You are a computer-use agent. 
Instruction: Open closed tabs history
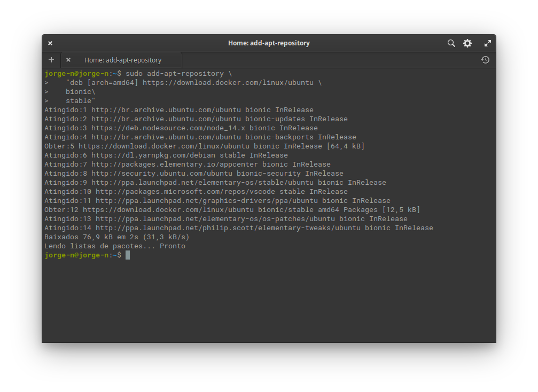[x=485, y=60]
